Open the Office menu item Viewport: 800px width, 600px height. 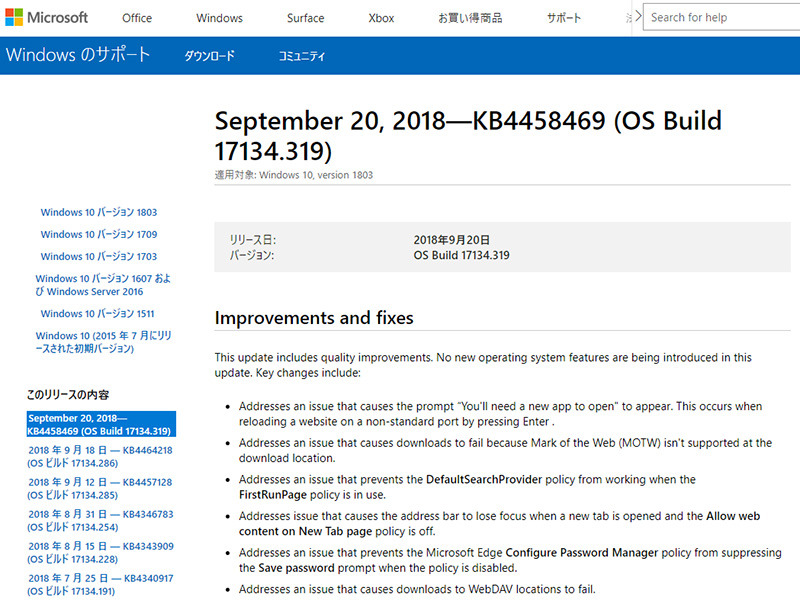(137, 18)
